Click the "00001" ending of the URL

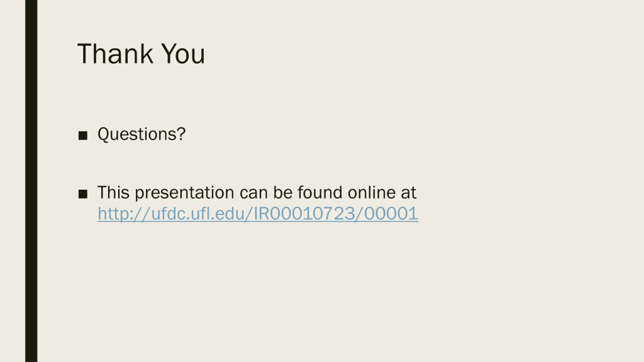click(x=391, y=214)
